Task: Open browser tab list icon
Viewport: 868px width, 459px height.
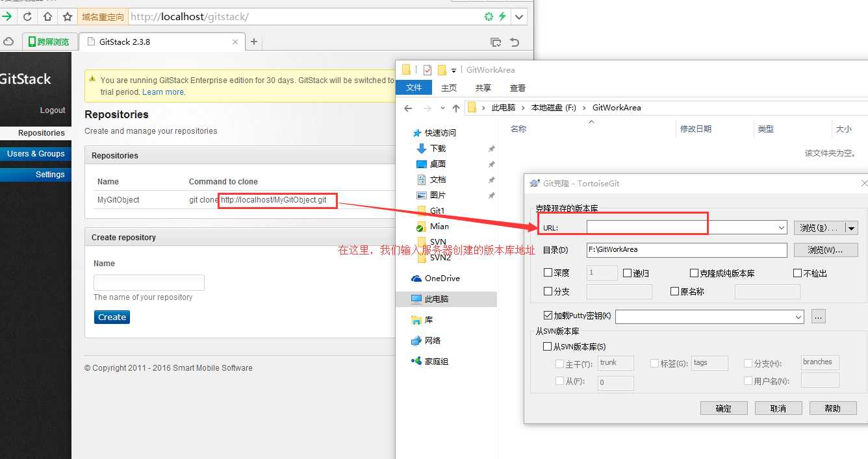Action: click(496, 42)
